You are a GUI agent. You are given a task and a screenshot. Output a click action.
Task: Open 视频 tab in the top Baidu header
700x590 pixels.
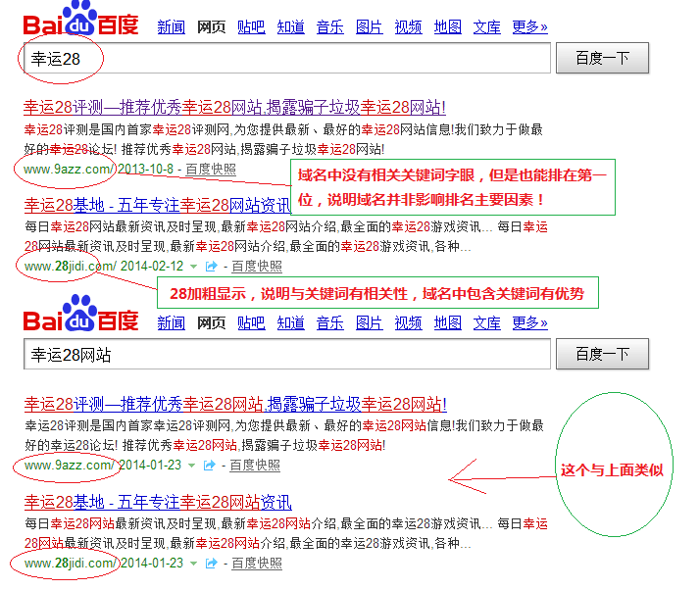click(408, 27)
